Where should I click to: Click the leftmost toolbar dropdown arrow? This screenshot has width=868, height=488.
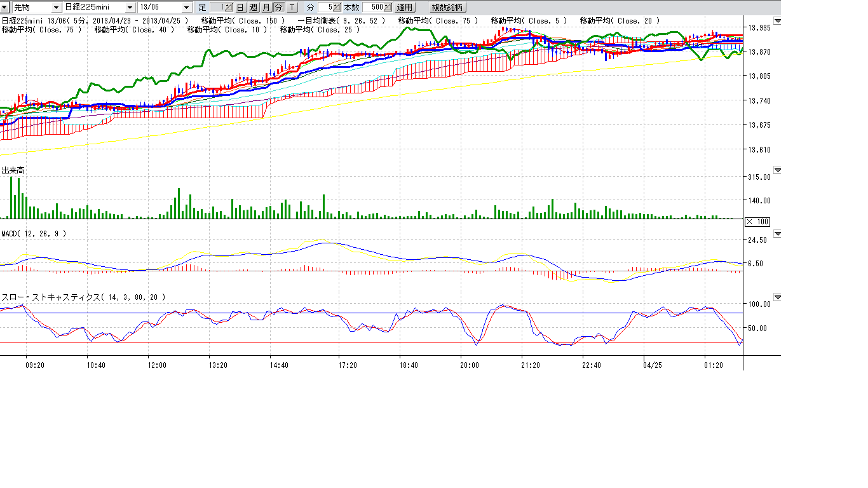pyautogui.click(x=5, y=8)
